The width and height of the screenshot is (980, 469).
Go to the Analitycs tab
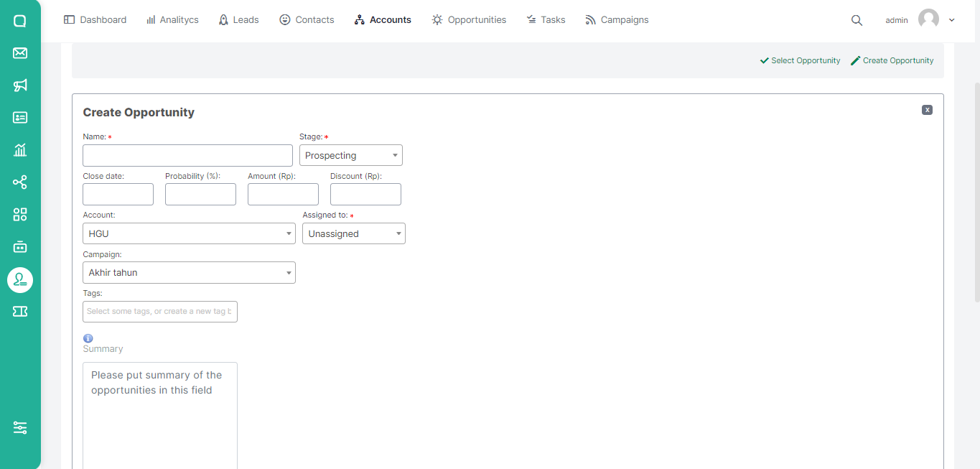click(172, 20)
